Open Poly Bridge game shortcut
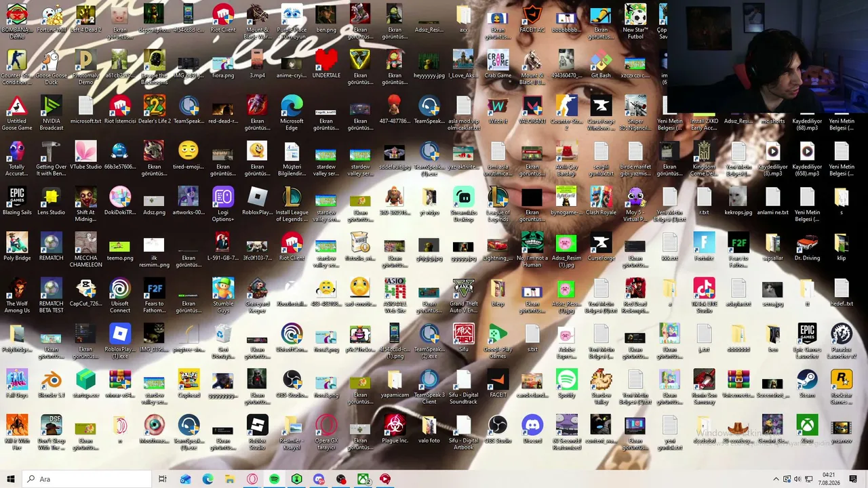The image size is (868, 488). click(x=17, y=246)
